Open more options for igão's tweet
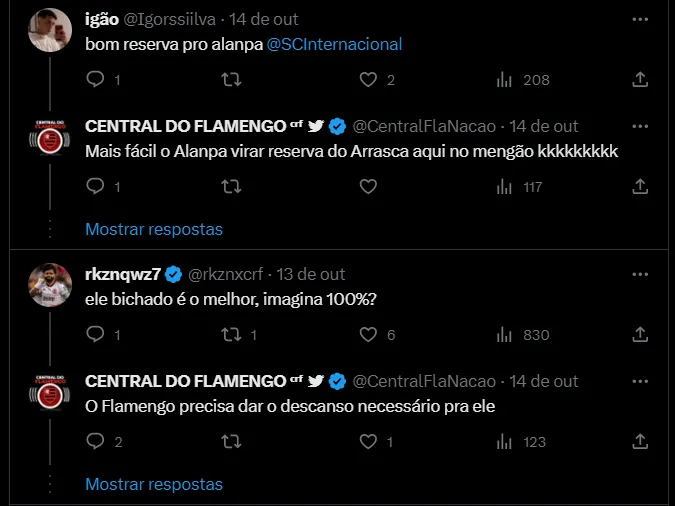 point(639,19)
